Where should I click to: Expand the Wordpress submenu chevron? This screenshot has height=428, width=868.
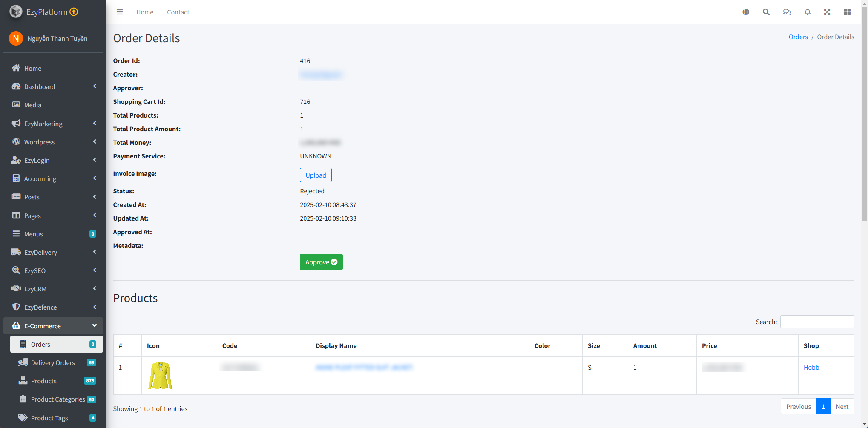coord(95,142)
